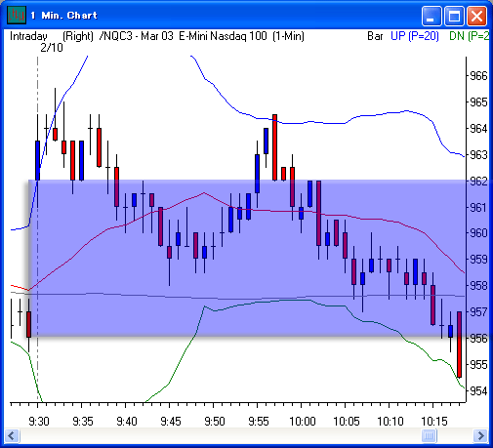Click the tall red candle near 9:57
The width and height of the screenshot is (493, 448).
coord(274,147)
